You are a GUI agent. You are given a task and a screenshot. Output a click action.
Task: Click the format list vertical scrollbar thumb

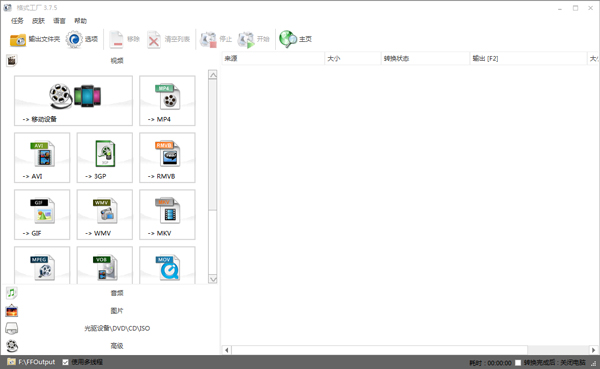[x=213, y=145]
